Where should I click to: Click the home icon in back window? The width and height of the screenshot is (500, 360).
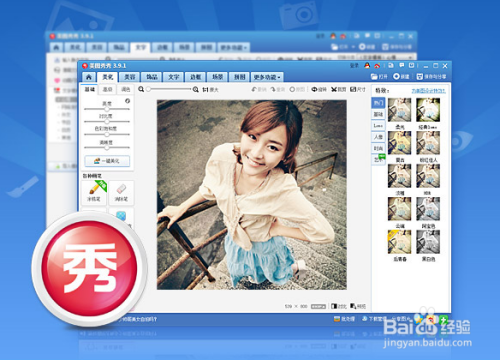(x=56, y=47)
